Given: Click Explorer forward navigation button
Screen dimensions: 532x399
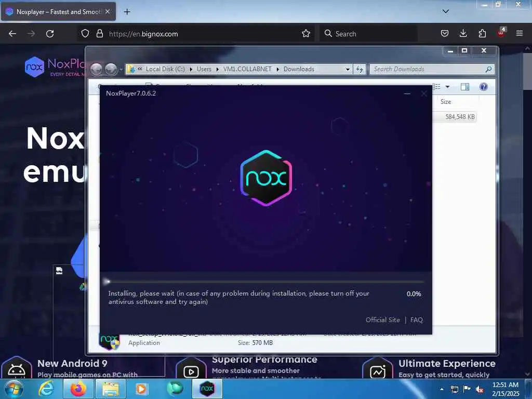Looking at the screenshot, I should coord(111,69).
